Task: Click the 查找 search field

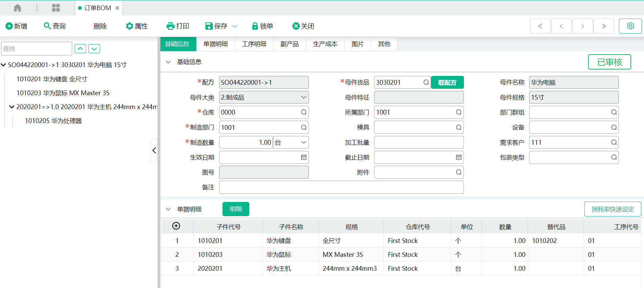Action: pos(37,49)
